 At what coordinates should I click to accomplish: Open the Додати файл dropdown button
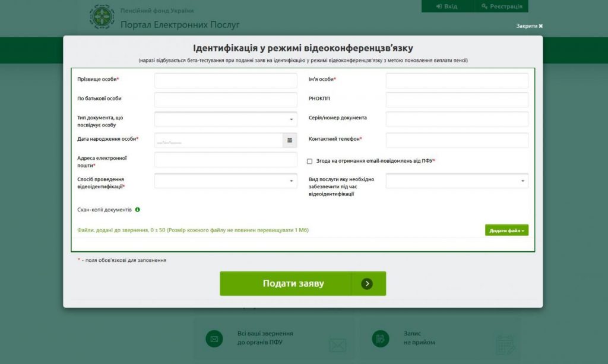pos(505,229)
